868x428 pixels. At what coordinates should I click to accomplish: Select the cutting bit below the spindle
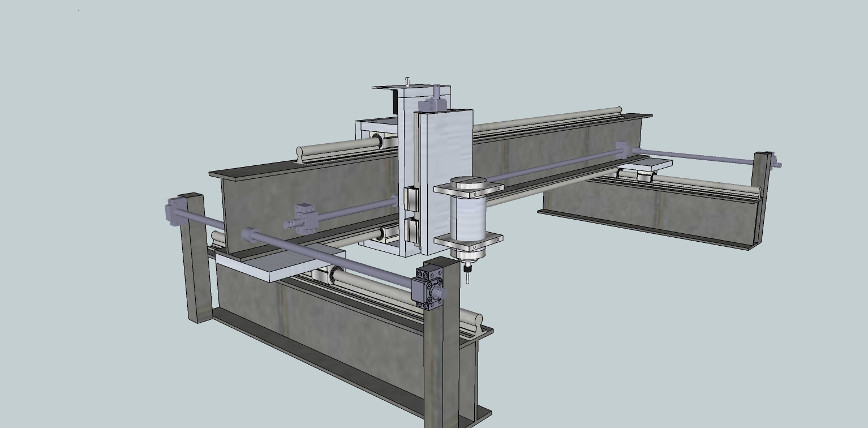coord(467,276)
